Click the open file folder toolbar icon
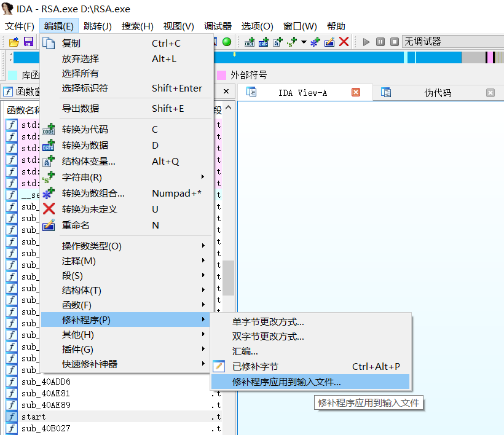 (x=14, y=42)
